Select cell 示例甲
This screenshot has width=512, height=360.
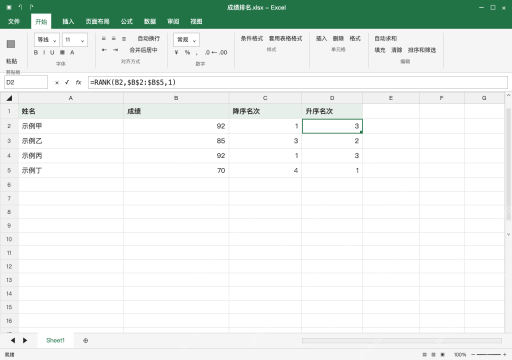[71, 126]
